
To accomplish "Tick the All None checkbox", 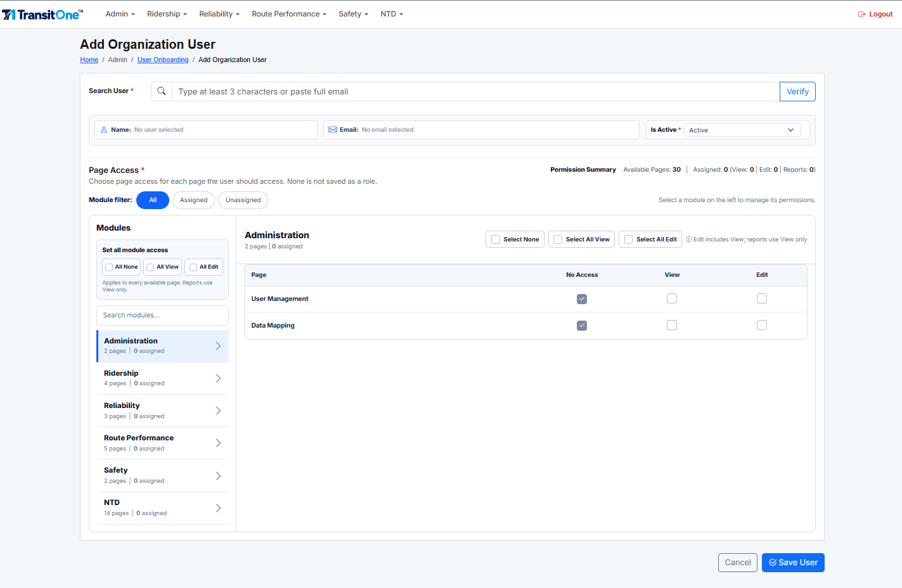I will pos(109,267).
